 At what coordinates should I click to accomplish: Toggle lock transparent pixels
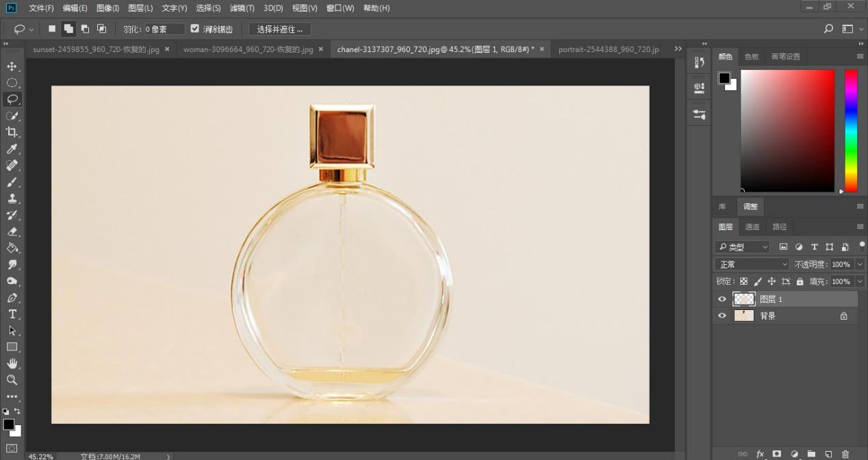744,281
